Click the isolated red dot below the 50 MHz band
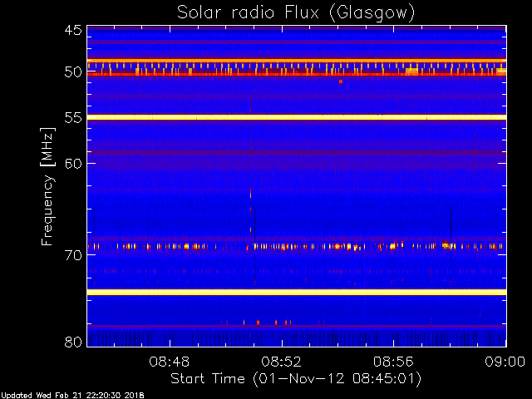Screen dimensions: 532x399 click(341, 81)
